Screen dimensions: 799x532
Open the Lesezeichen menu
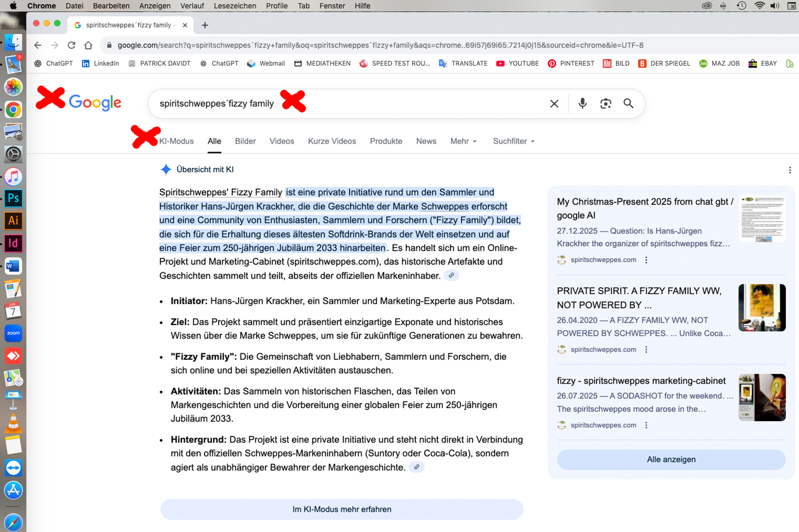(x=235, y=6)
